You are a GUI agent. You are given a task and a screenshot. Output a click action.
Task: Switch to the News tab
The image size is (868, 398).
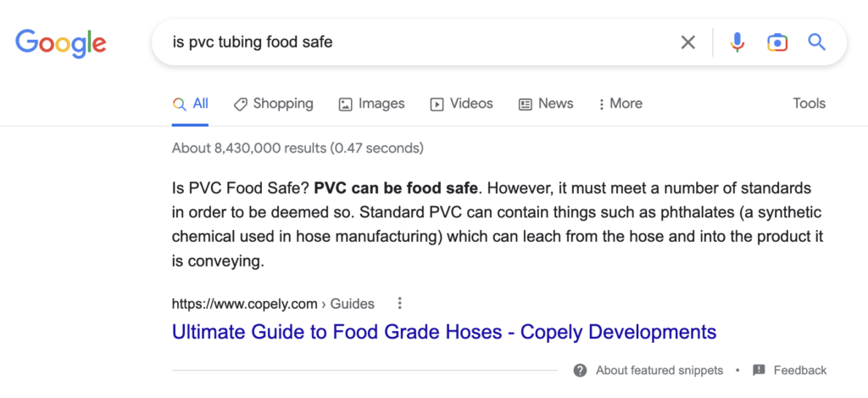546,104
